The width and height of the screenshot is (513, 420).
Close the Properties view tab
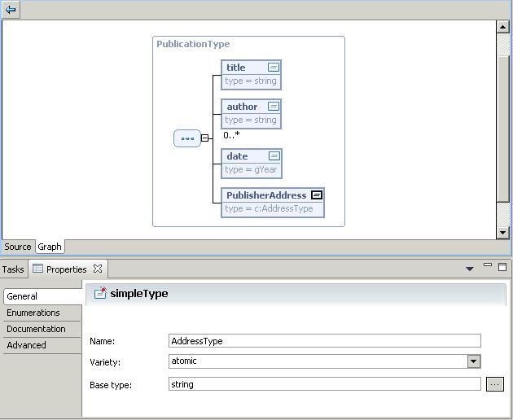pyautogui.click(x=98, y=269)
